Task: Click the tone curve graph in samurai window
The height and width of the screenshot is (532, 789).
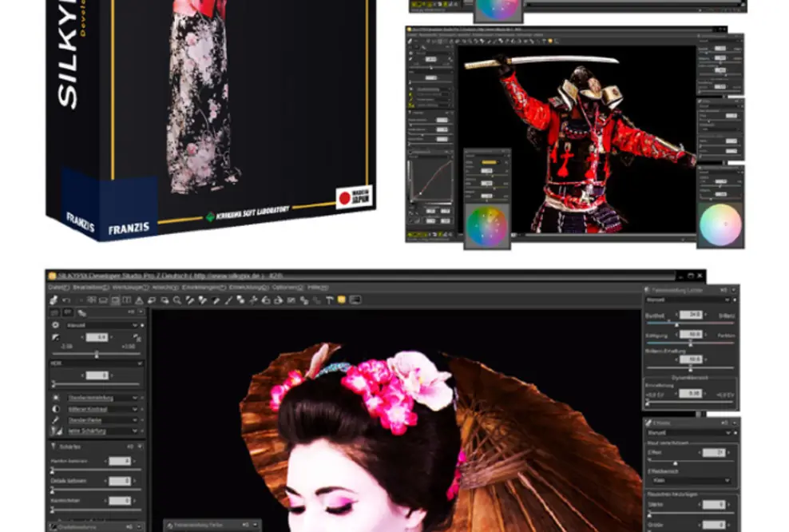Action: click(430, 180)
